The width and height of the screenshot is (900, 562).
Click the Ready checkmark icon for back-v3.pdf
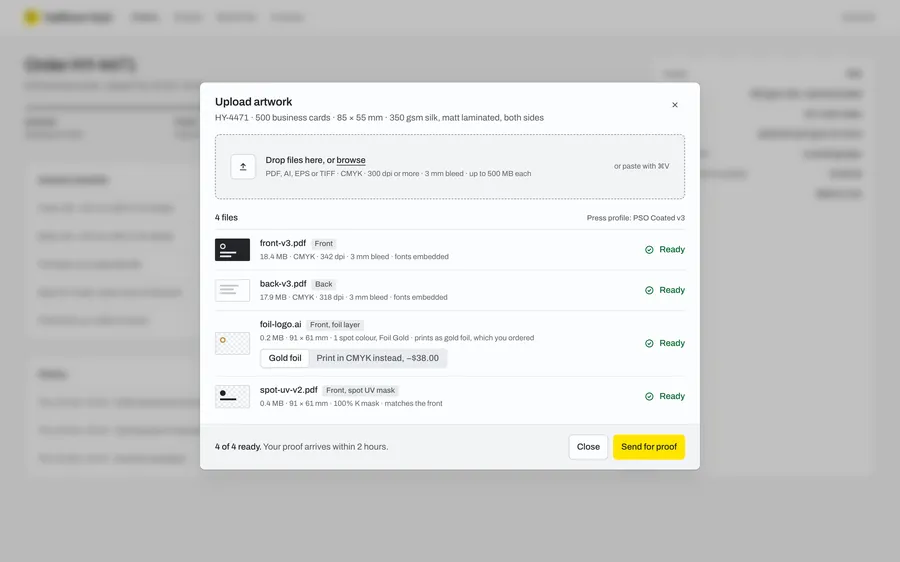click(x=649, y=290)
